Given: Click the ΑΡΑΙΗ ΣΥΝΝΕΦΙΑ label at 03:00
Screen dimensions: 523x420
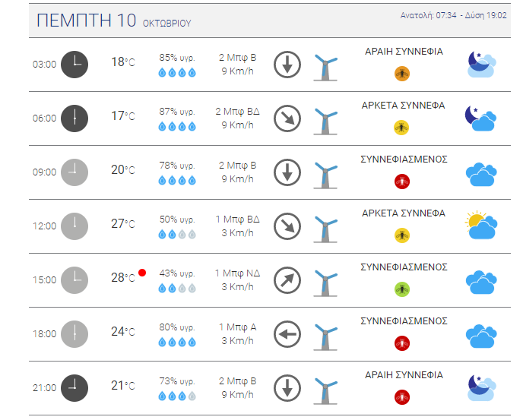Looking at the screenshot, I should [404, 52].
